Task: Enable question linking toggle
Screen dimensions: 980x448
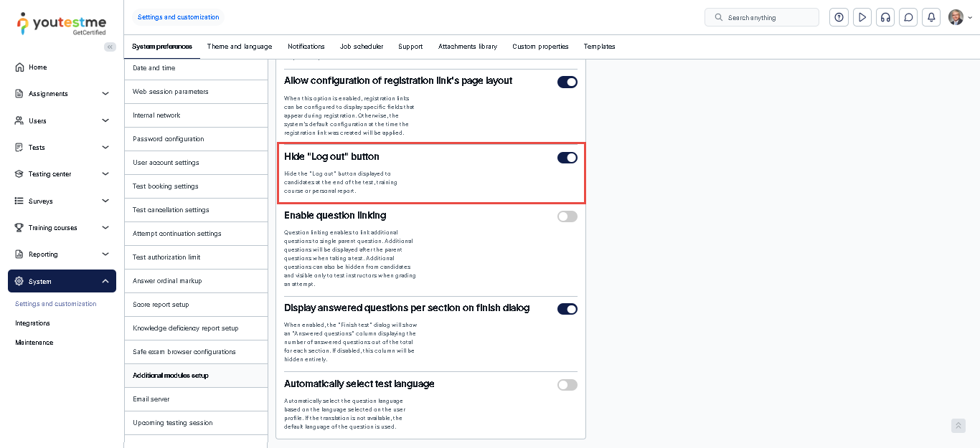Action: click(567, 216)
